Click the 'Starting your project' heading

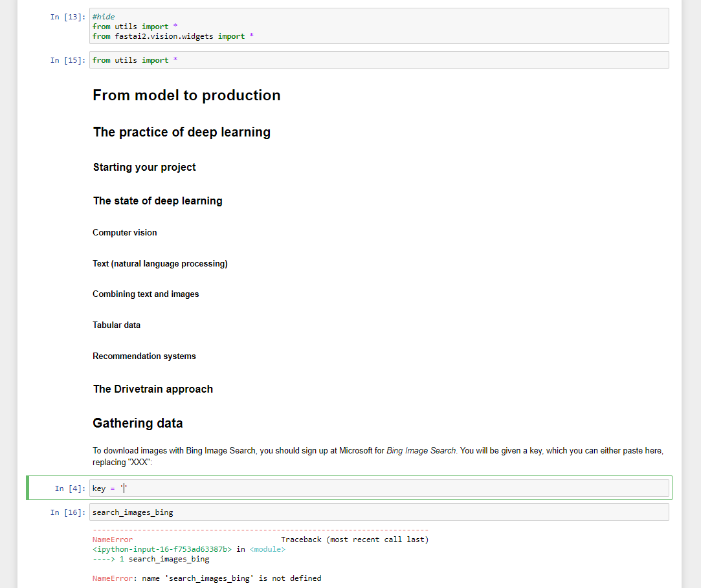coord(144,167)
